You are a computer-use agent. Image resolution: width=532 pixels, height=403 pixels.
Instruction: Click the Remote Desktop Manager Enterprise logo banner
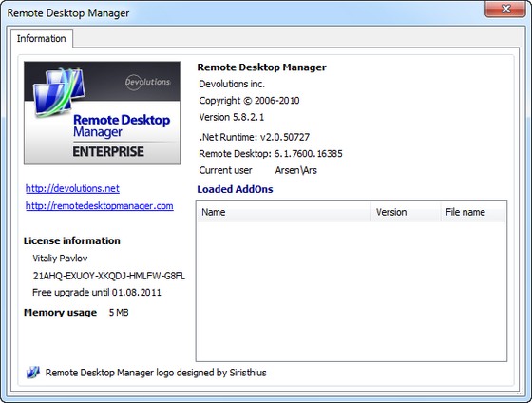[102, 113]
